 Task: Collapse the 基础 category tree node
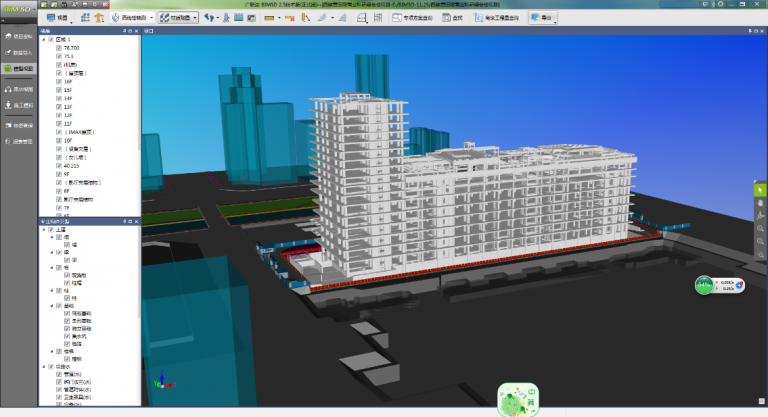52,305
